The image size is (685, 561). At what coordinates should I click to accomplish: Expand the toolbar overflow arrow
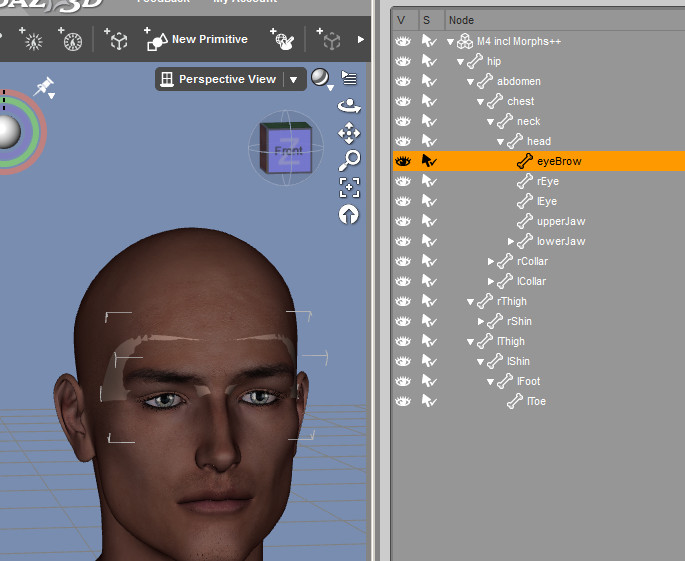[x=360, y=39]
